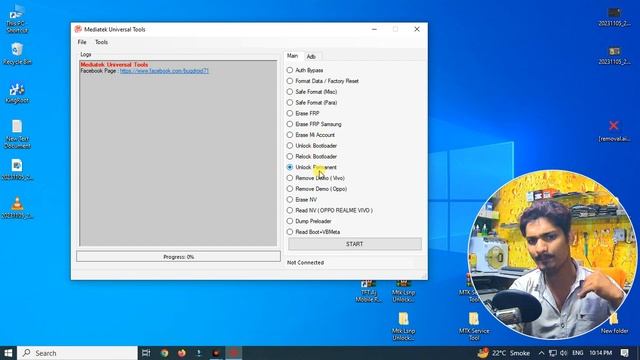Close the Mediatek Universal Tools window

pyautogui.click(x=417, y=29)
